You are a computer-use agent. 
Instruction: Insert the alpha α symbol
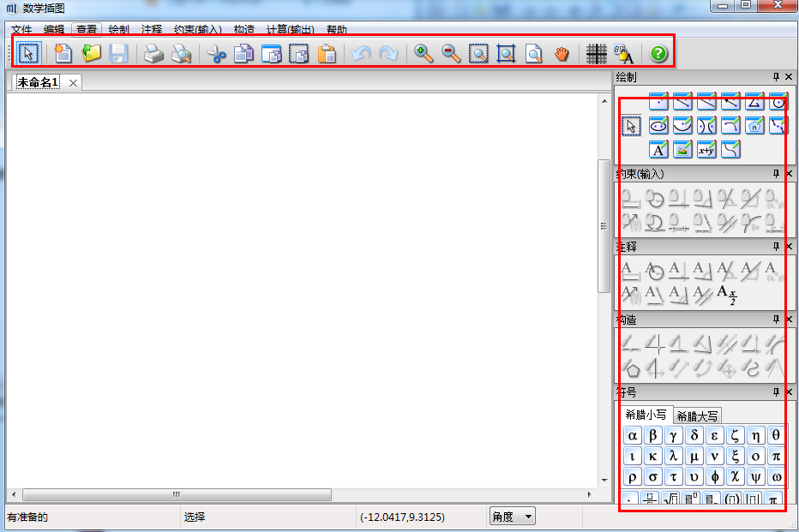[633, 436]
